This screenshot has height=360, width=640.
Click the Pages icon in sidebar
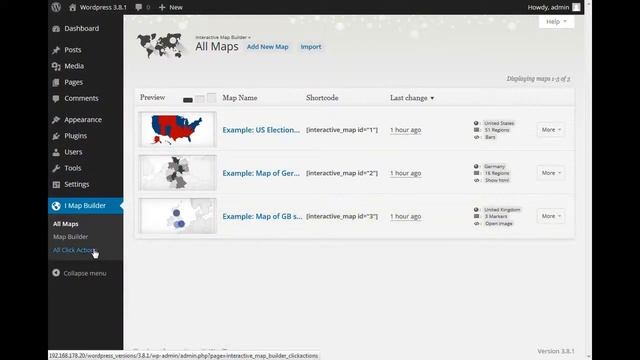(56, 82)
